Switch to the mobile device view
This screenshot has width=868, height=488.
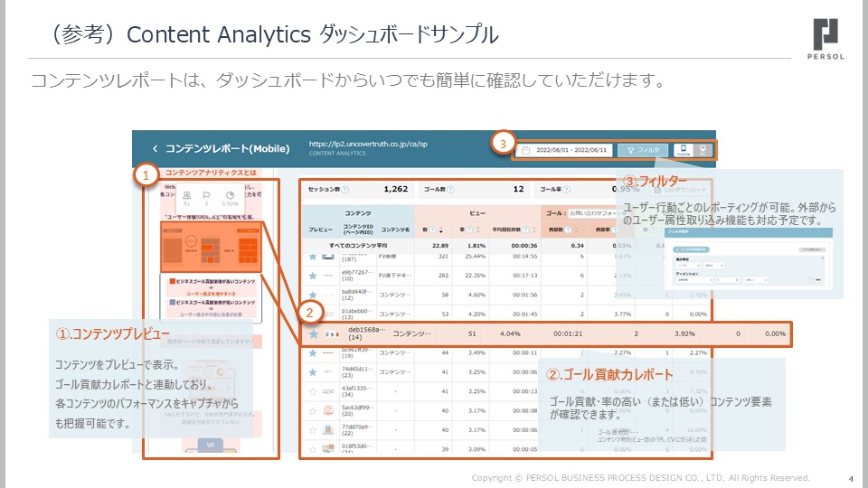coord(684,150)
